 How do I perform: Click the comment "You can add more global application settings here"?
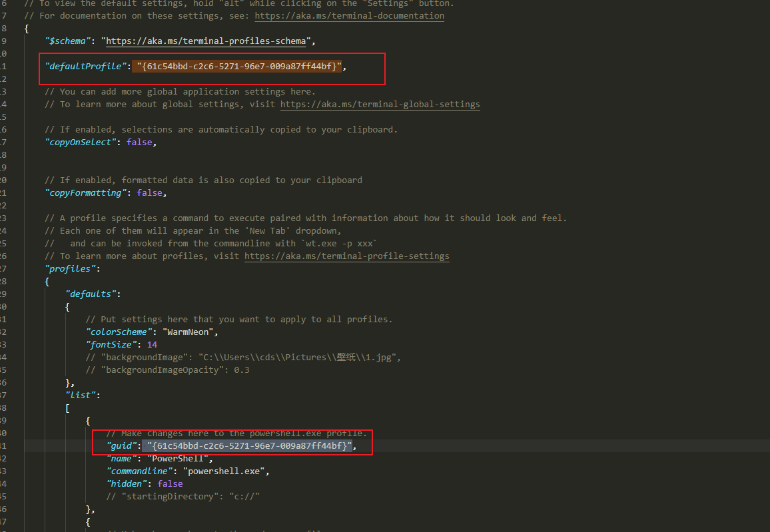pyautogui.click(x=181, y=92)
